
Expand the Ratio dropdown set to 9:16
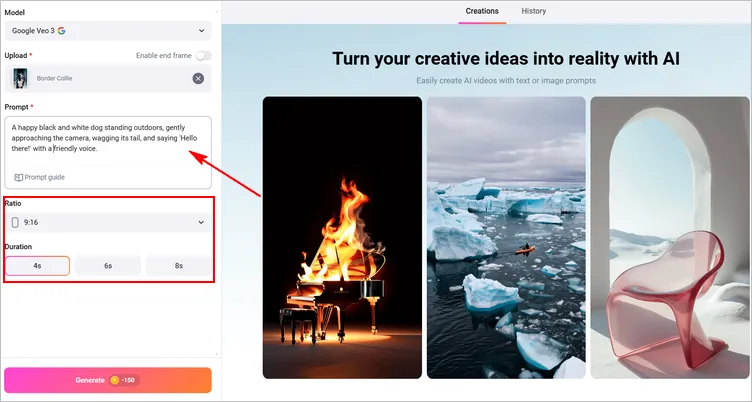click(108, 222)
